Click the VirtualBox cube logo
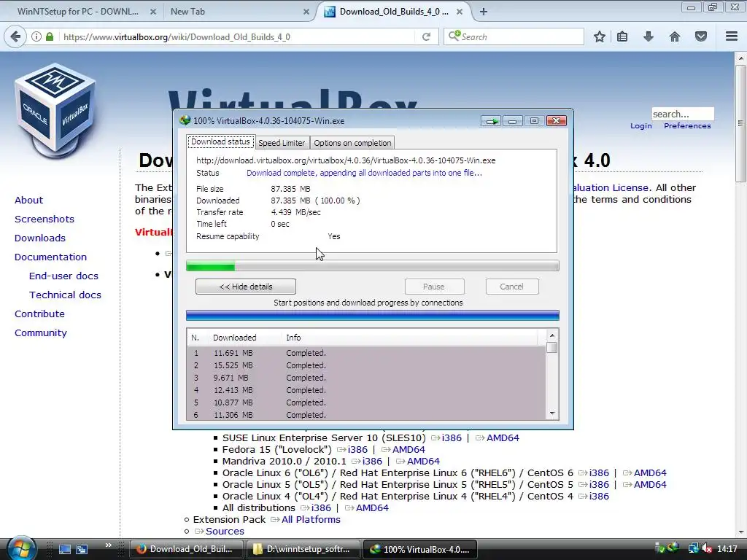 tap(55, 111)
